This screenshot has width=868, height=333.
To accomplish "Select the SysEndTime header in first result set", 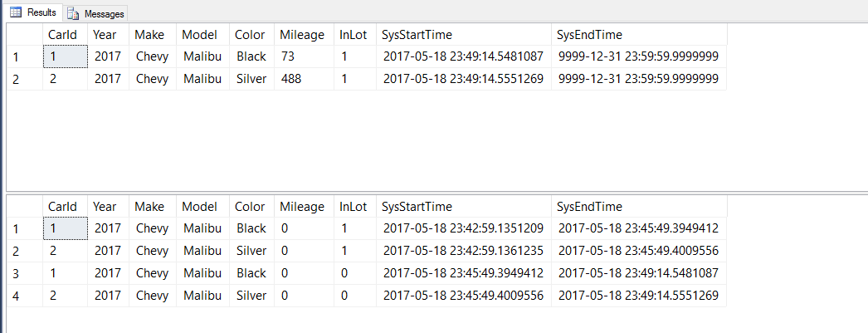I will coord(590,35).
